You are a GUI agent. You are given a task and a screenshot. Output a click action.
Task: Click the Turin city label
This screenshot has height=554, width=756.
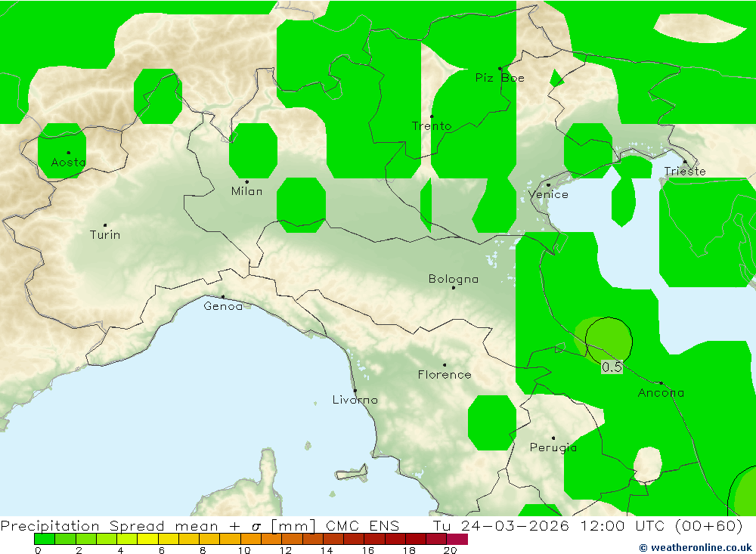click(105, 235)
